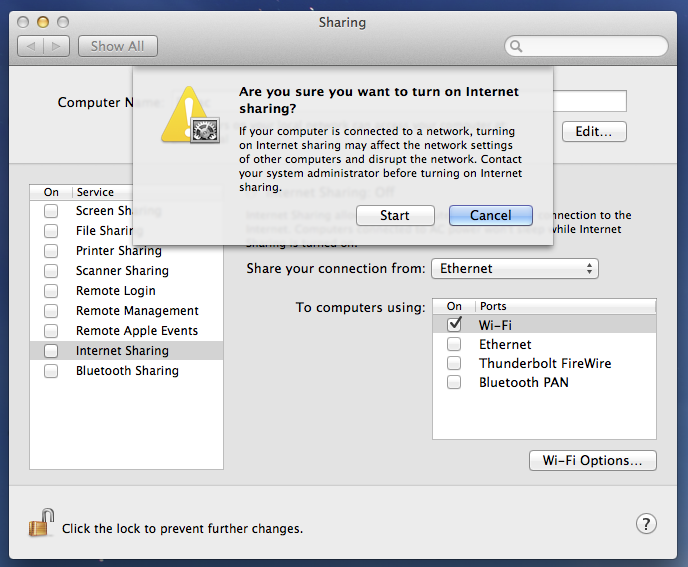
Task: Click Start to turn on Internet sharing
Action: [x=395, y=215]
